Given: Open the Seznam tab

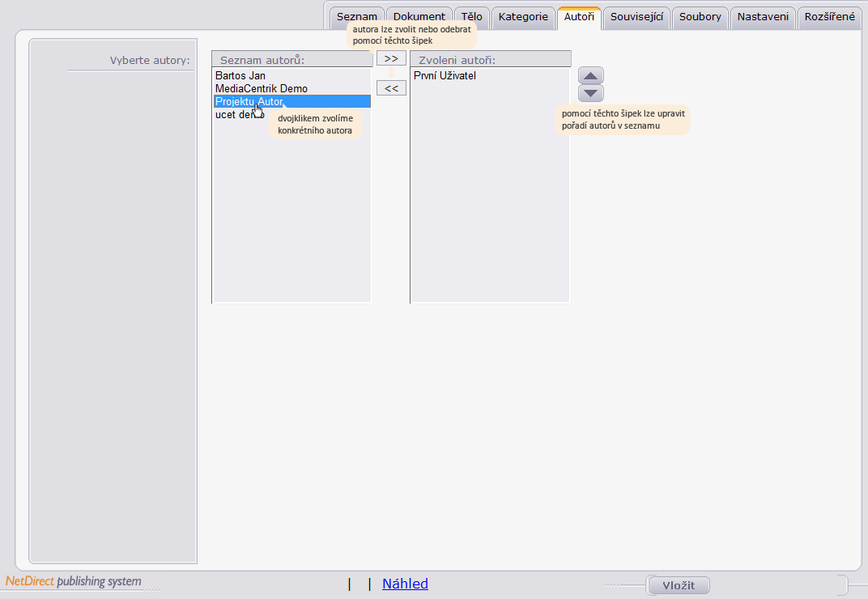Looking at the screenshot, I should (x=356, y=17).
